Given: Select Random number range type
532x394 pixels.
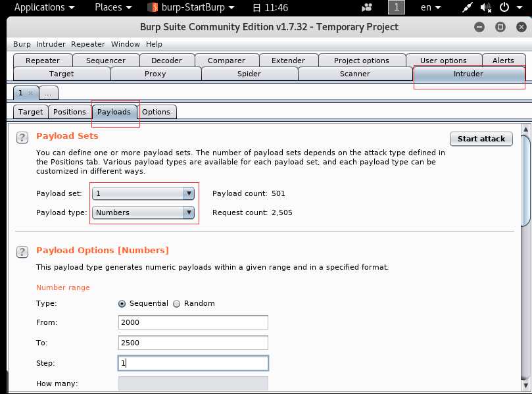Looking at the screenshot, I should pyautogui.click(x=176, y=303).
